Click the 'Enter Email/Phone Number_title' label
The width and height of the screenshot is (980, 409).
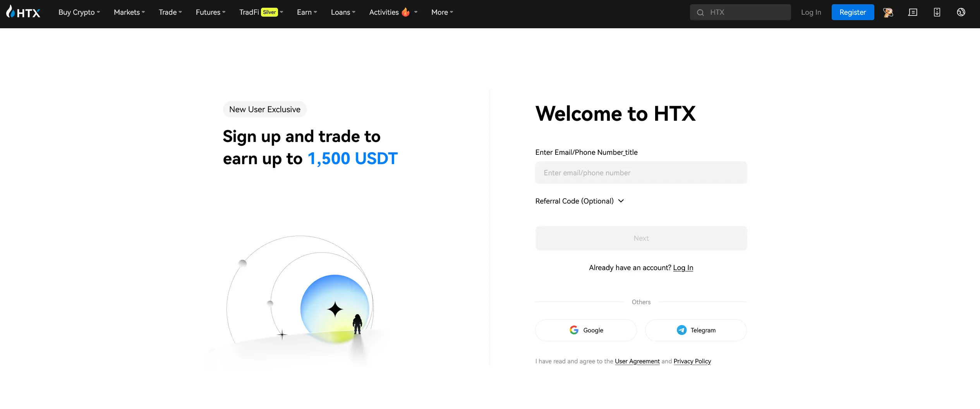pyautogui.click(x=587, y=152)
